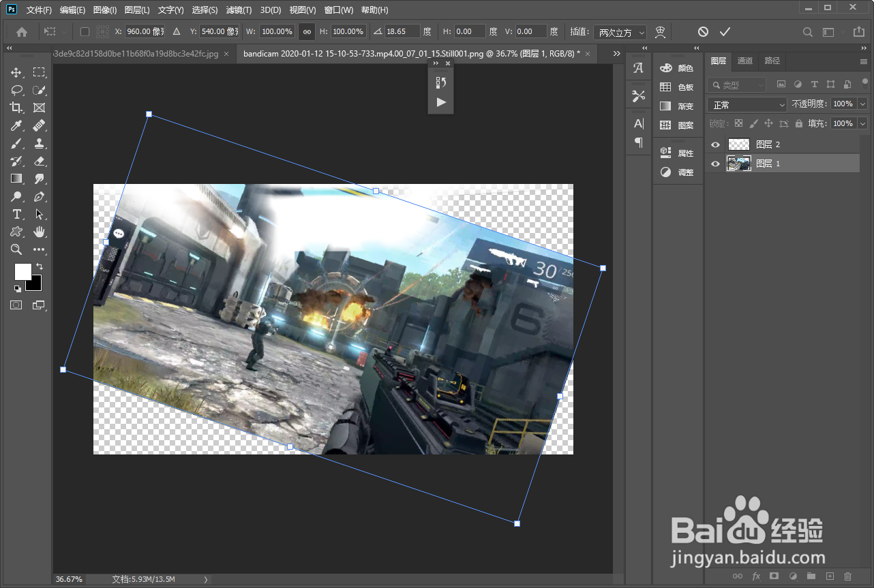Image resolution: width=874 pixels, height=588 pixels.
Task: Hide layer 图层 2
Action: [715, 144]
